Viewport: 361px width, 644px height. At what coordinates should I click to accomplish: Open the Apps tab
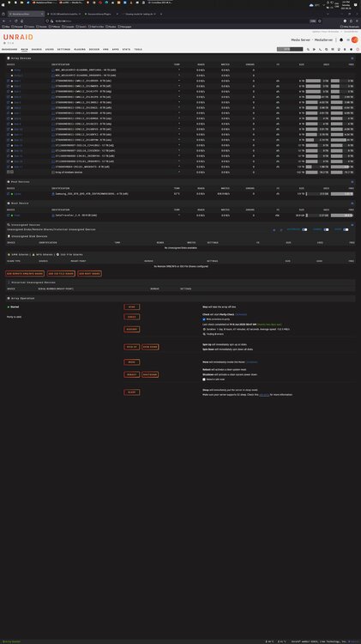(x=115, y=49)
